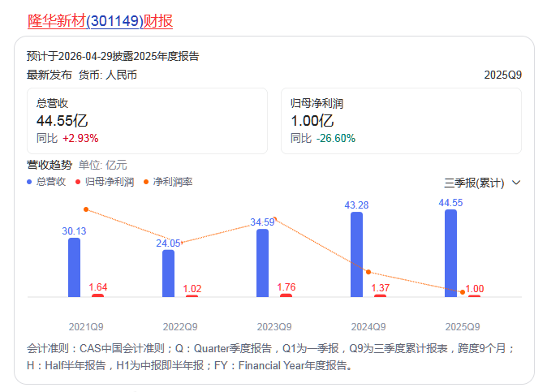Open the 隆华新材(301149)财报 title link
547x392 pixels.
tap(100, 21)
